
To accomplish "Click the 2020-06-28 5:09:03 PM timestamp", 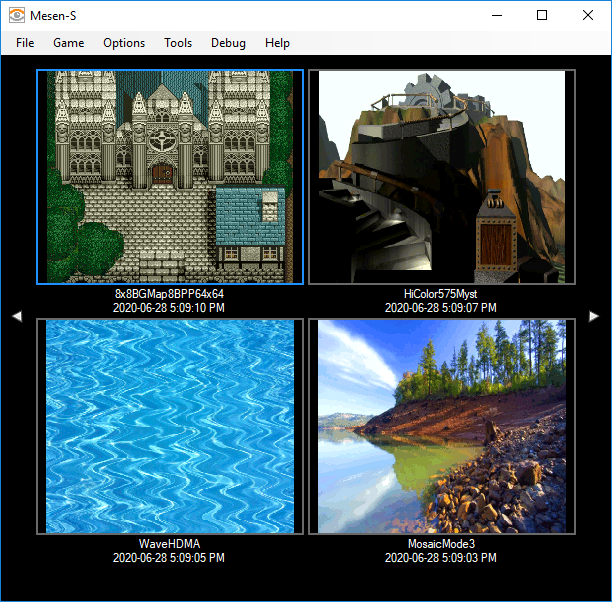I will click(x=441, y=558).
